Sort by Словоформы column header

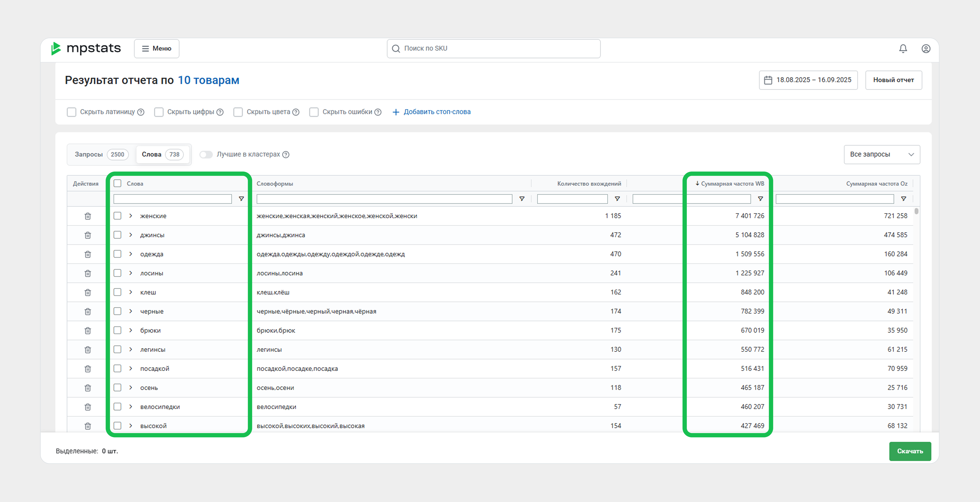click(x=275, y=183)
